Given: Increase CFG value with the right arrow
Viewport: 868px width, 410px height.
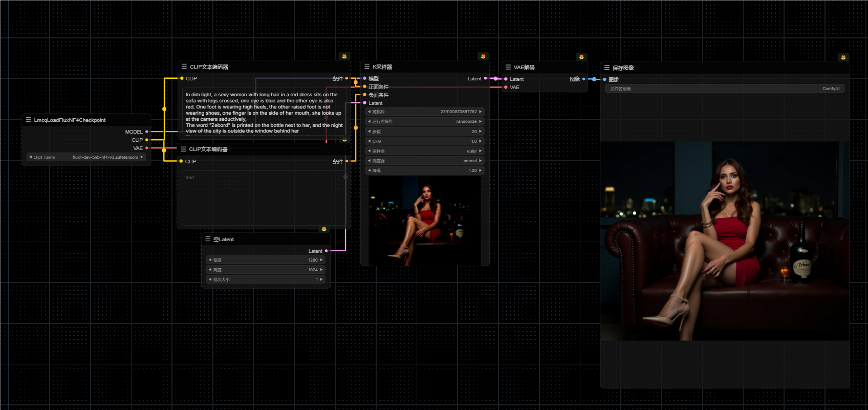Looking at the screenshot, I should pyautogui.click(x=481, y=141).
